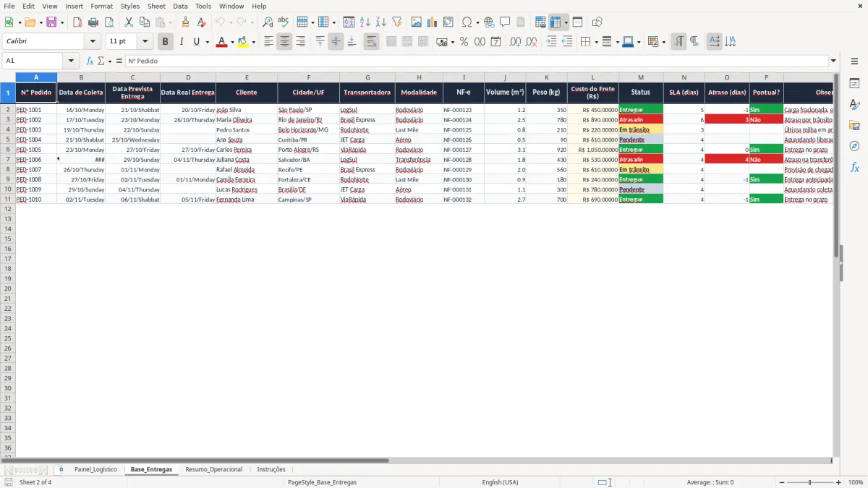Click the Add Decimal Place icon
Viewport: 868px width, 488px height.
pyautogui.click(x=515, y=42)
